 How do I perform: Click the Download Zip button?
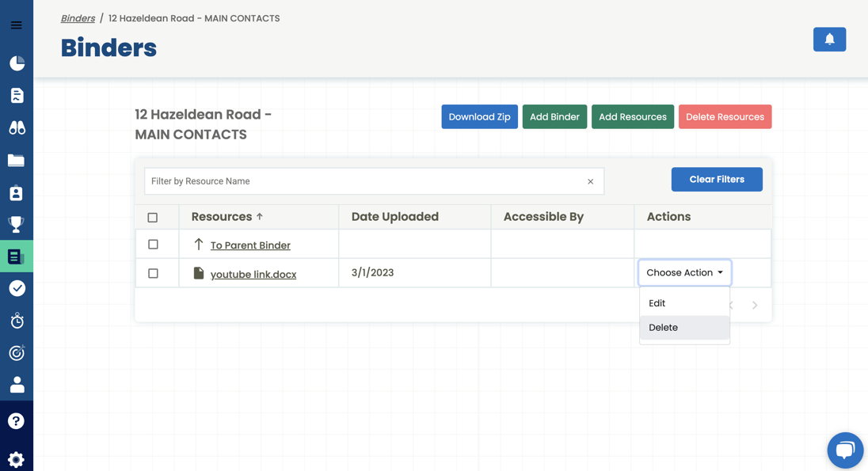point(479,117)
